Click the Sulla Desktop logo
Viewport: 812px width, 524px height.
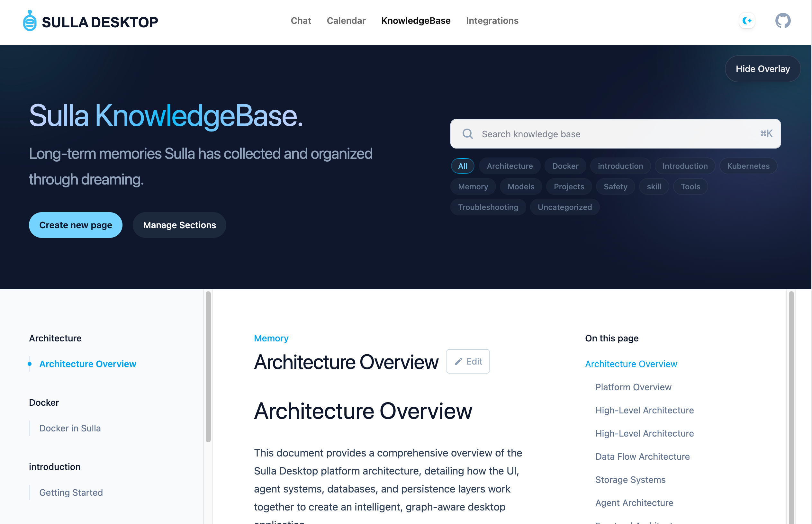click(90, 21)
